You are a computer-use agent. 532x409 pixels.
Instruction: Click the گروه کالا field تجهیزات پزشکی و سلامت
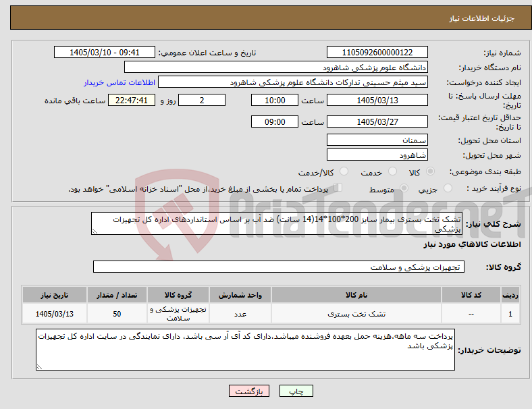(279, 267)
